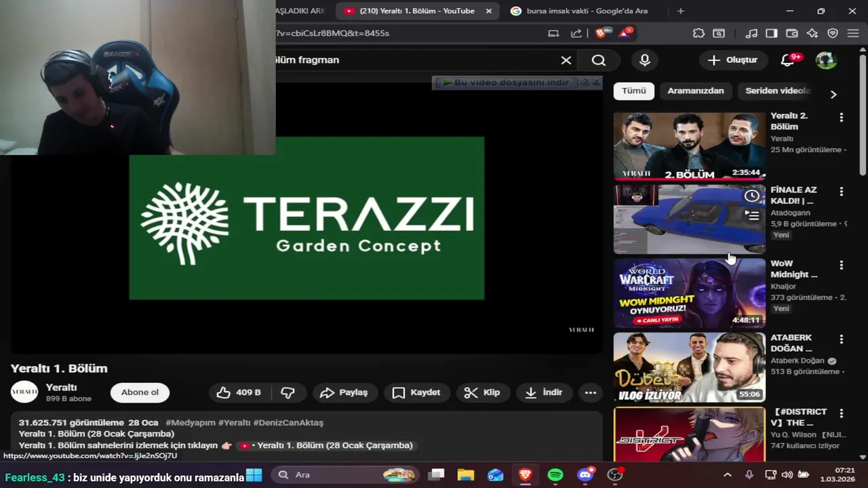
Task: Open the browser playlist music note icon
Action: pyautogui.click(x=751, y=33)
